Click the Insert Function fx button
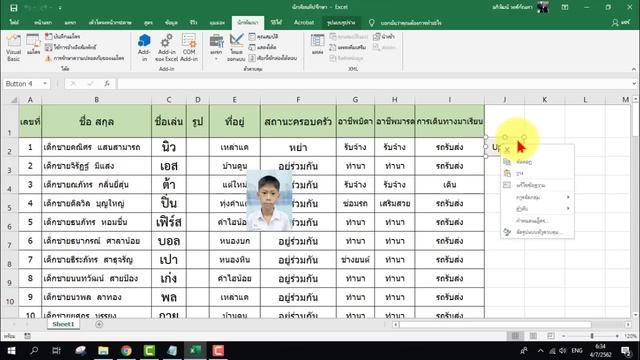The image size is (640, 360). pos(107,84)
